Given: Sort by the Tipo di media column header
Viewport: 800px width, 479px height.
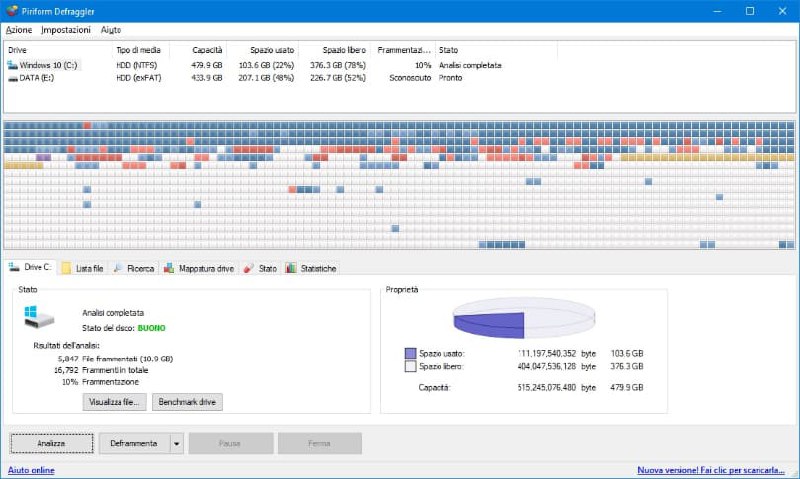Looking at the screenshot, I should [140, 50].
